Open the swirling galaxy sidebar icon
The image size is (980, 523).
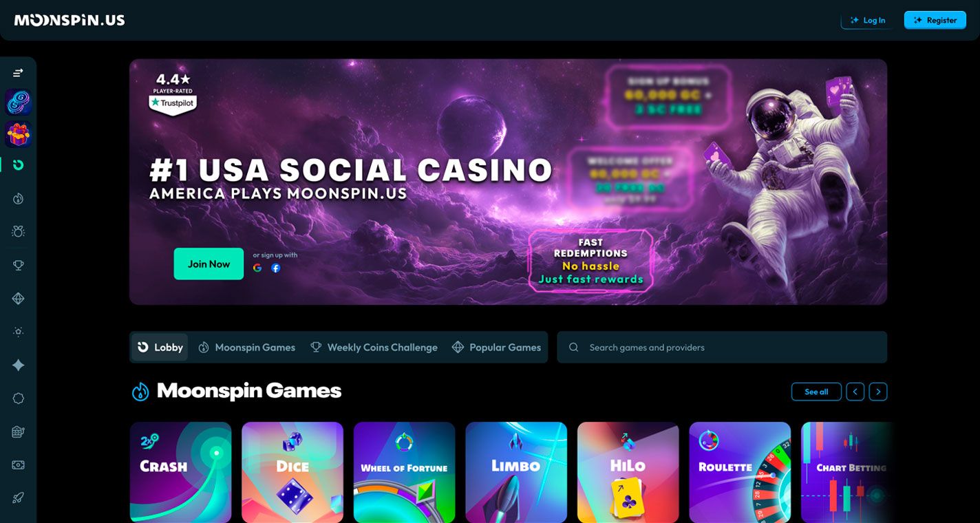coord(18,102)
